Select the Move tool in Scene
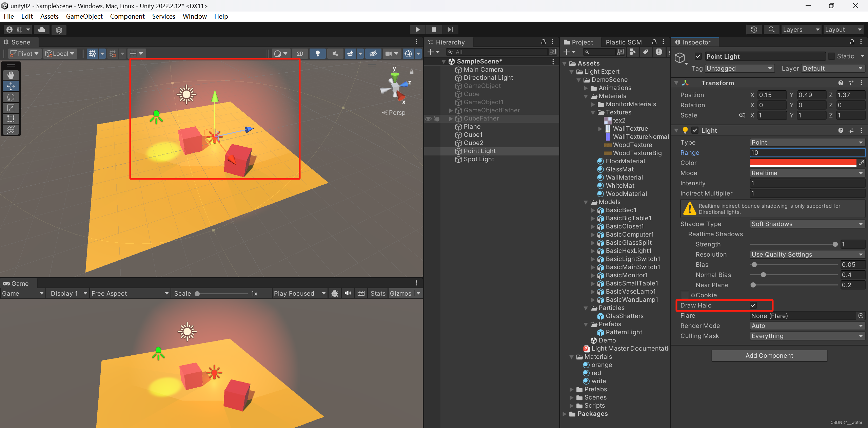 [x=11, y=86]
